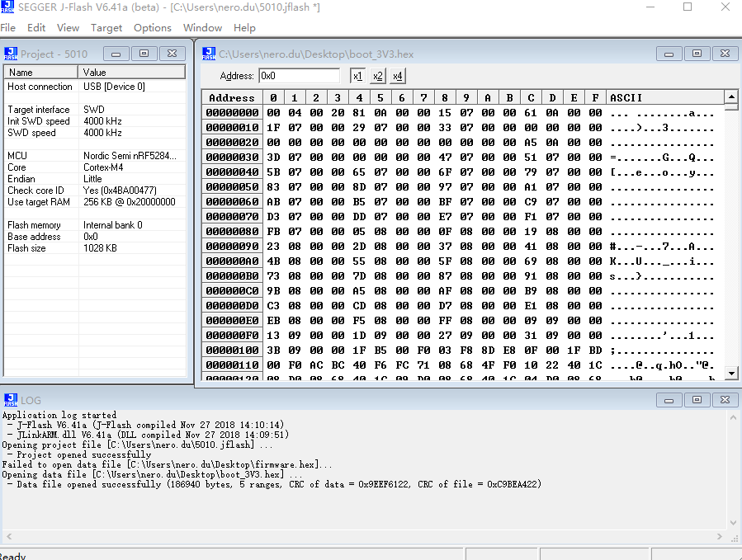Click the LOG horizontal scroll right arrow
Image resolution: width=742 pixels, height=560 pixels.
click(x=719, y=536)
